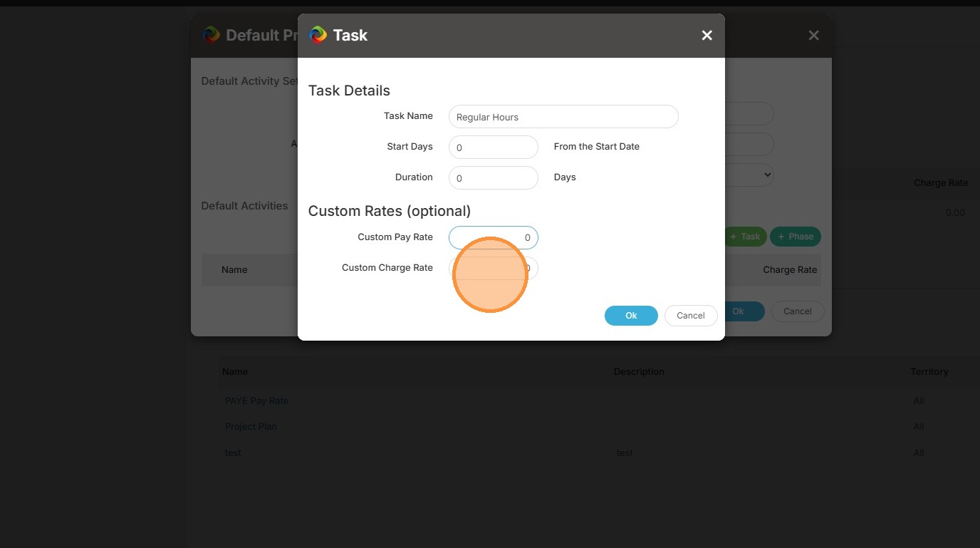
Task: Add a task with green + Task button
Action: 746,237
